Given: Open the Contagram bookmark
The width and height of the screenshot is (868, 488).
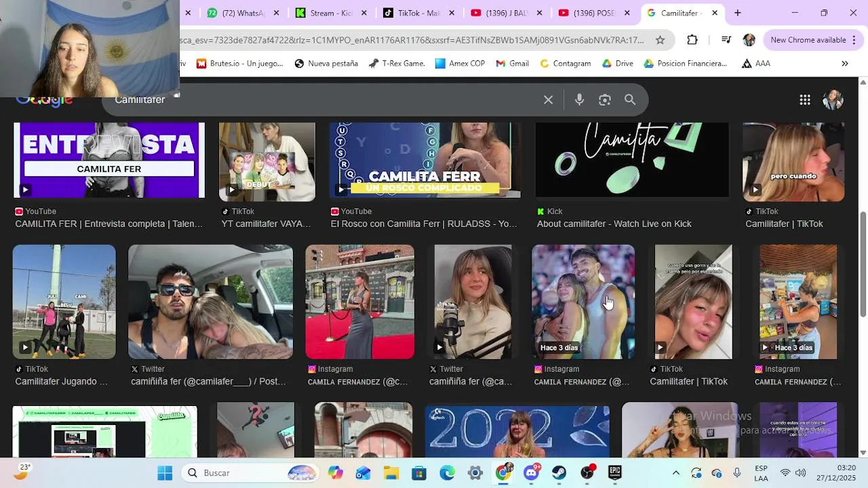Looking at the screenshot, I should click(x=565, y=64).
